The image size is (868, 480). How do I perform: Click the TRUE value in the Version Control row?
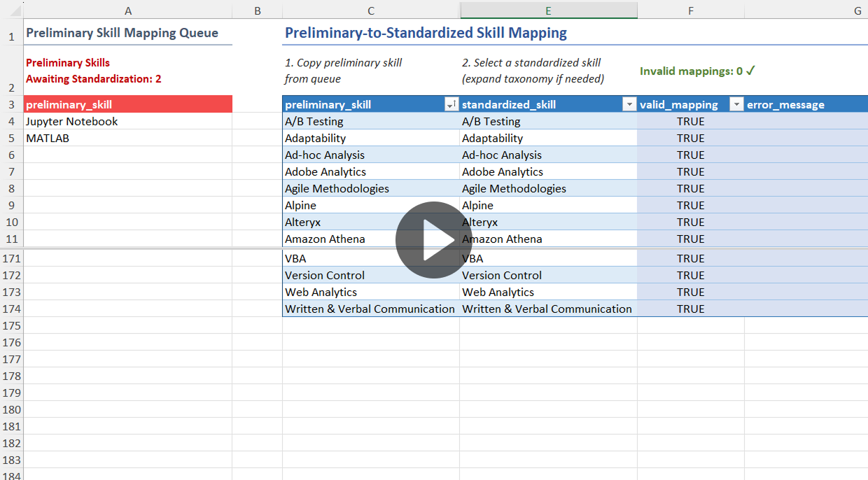coord(691,276)
